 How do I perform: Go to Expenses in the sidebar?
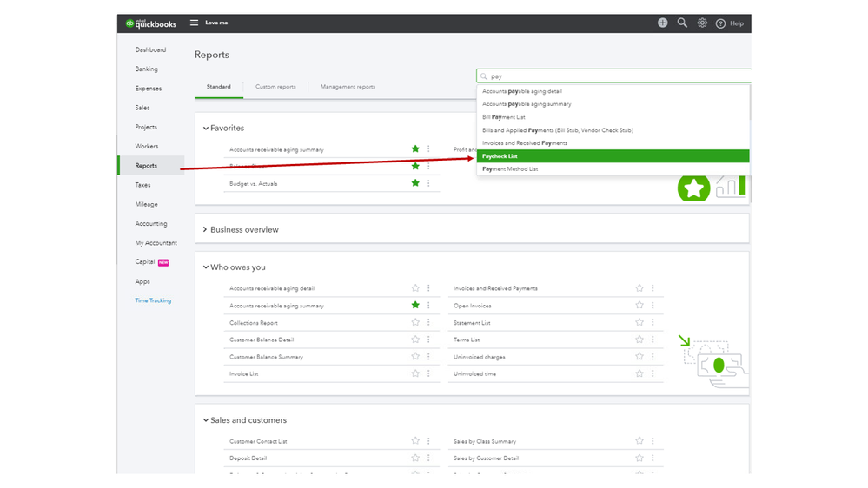click(x=149, y=89)
